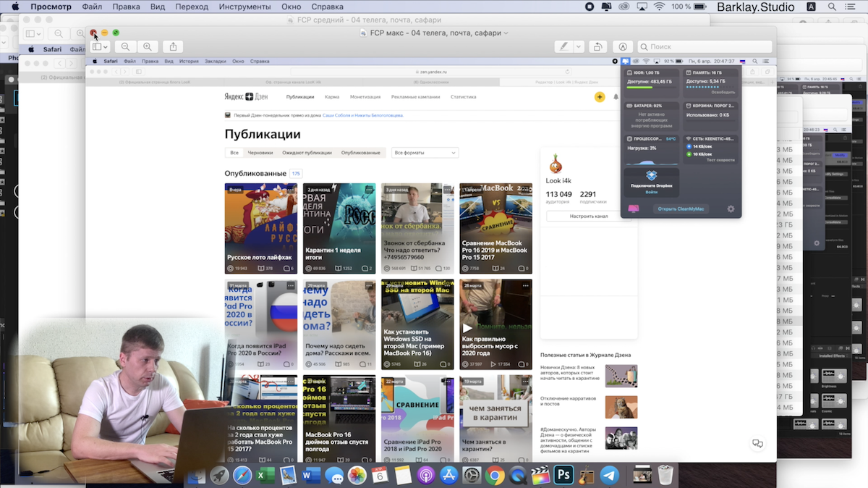The width and height of the screenshot is (868, 488).
Task: Click the Открыть CleanMyMac button
Action: 680,209
